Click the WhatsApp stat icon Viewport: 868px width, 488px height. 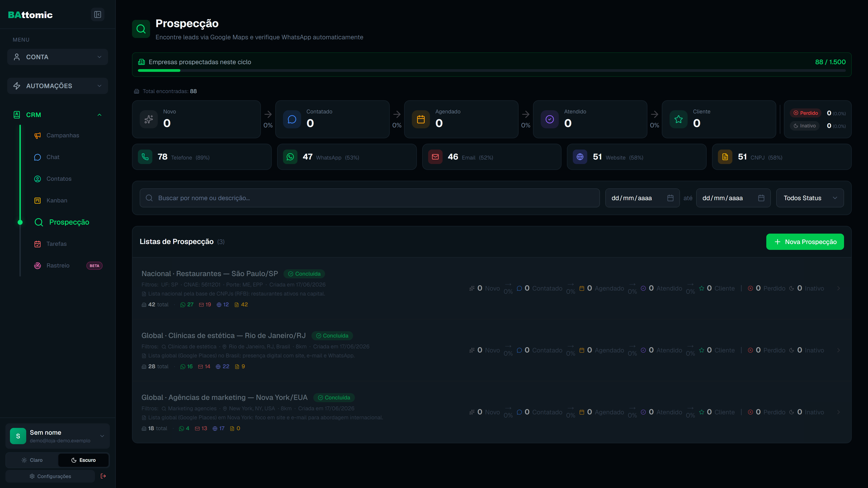pyautogui.click(x=290, y=157)
